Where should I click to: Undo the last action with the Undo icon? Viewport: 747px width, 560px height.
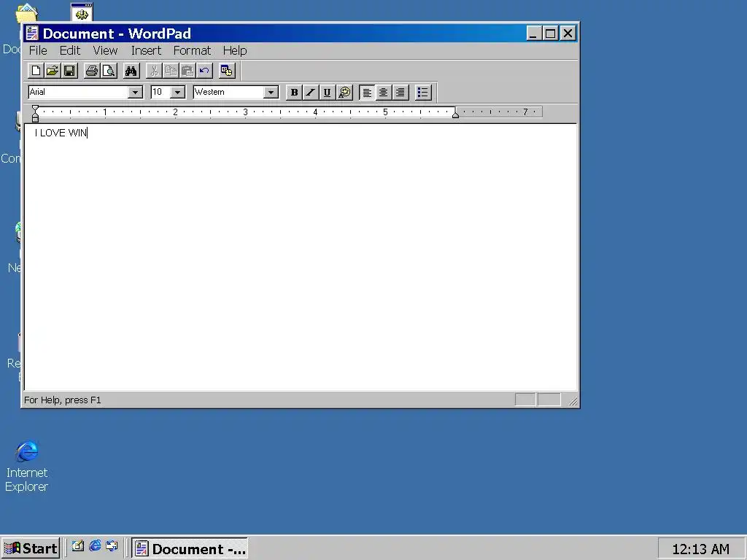pos(204,71)
